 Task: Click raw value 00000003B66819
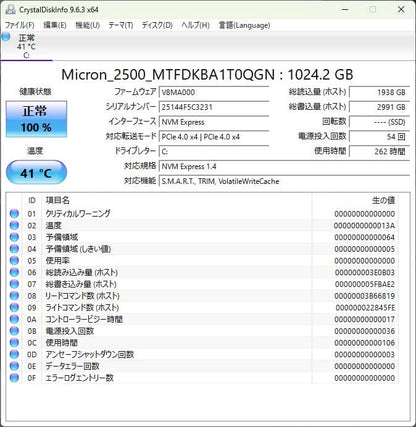pyautogui.click(x=364, y=296)
